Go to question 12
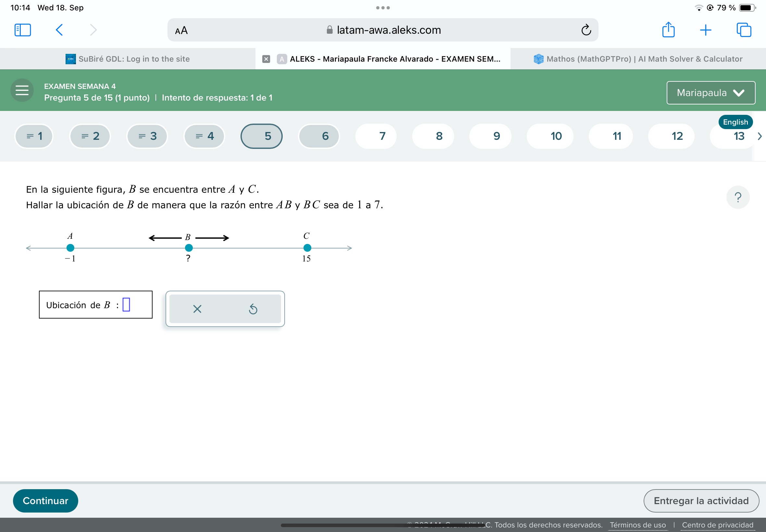 click(671, 136)
